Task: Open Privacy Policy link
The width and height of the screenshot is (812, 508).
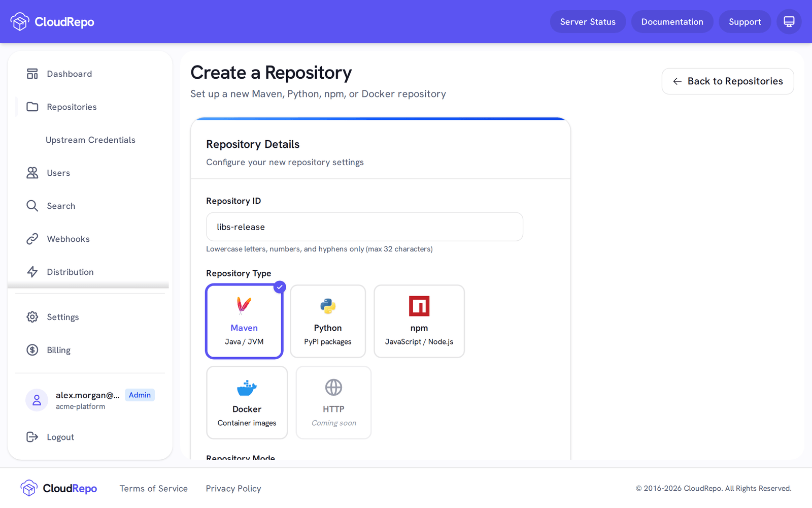Action: point(233,488)
